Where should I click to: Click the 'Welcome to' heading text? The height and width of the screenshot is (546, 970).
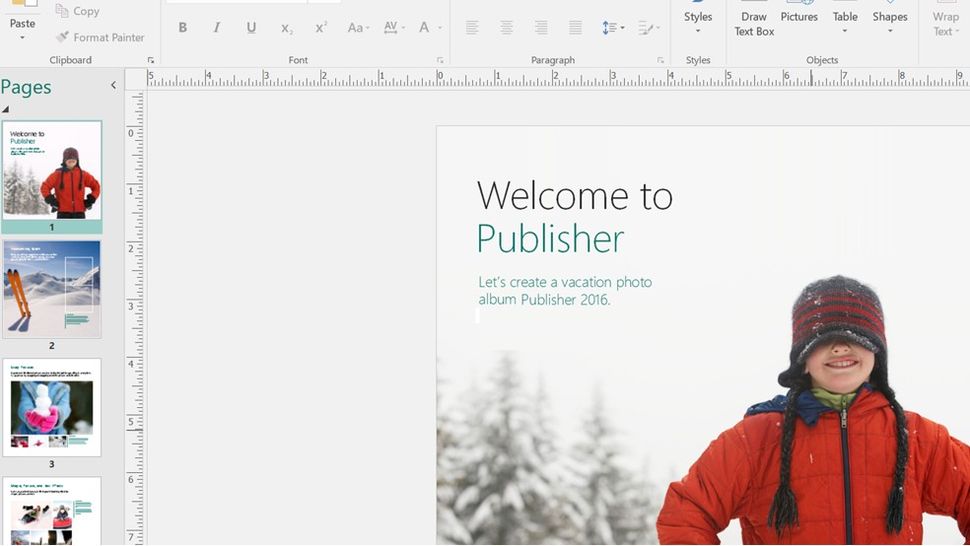tap(575, 195)
